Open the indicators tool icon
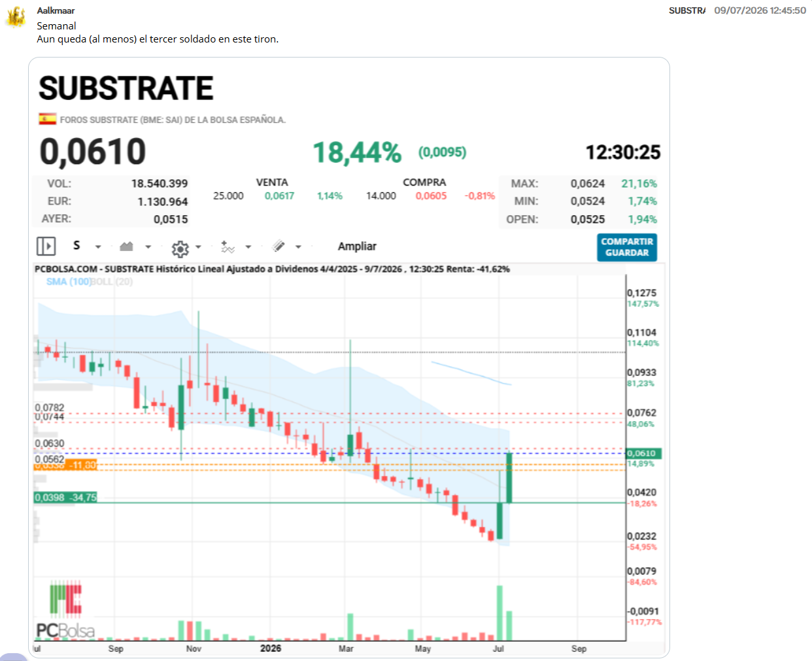The image size is (812, 661). 228,246
